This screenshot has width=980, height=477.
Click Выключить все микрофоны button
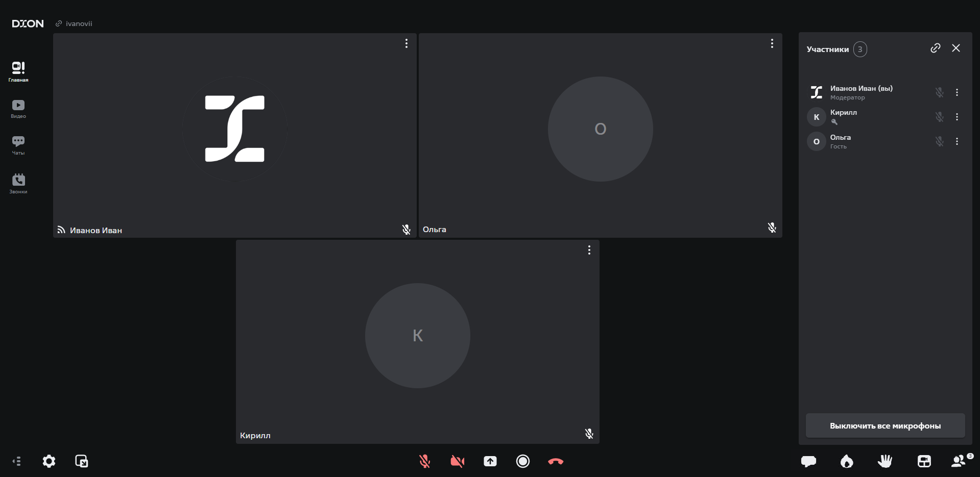886,425
